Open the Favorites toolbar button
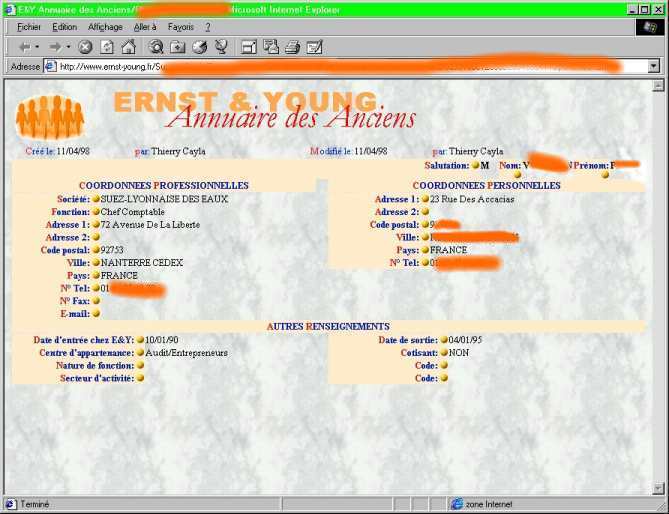The width and height of the screenshot is (669, 514). (x=177, y=47)
